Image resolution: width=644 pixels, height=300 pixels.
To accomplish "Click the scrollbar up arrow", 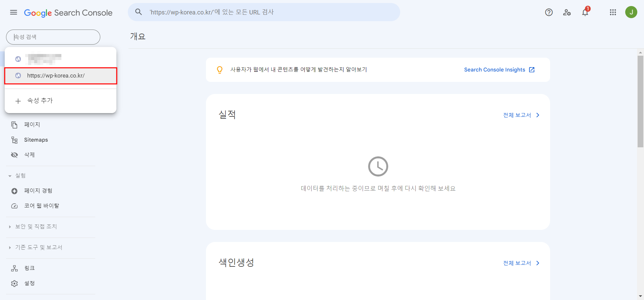I will pyautogui.click(x=640, y=52).
